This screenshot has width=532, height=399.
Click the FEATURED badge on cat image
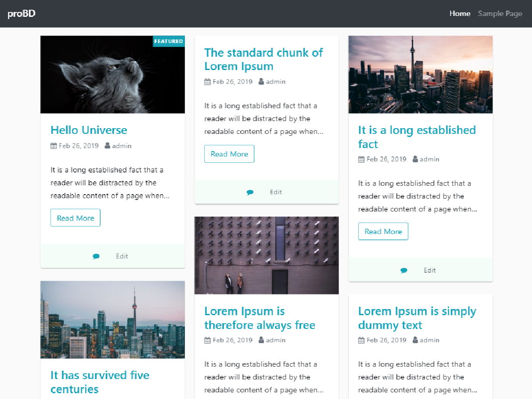point(168,41)
